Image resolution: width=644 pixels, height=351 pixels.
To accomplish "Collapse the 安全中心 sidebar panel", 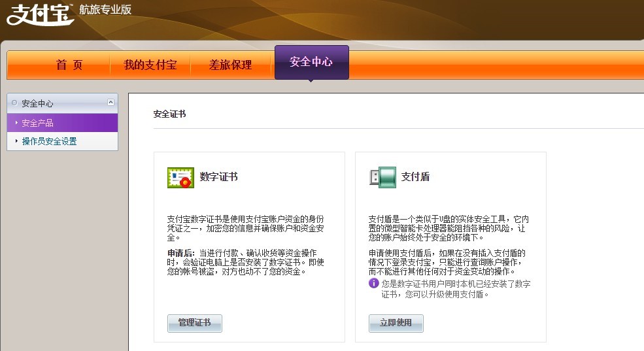I will pos(110,102).
